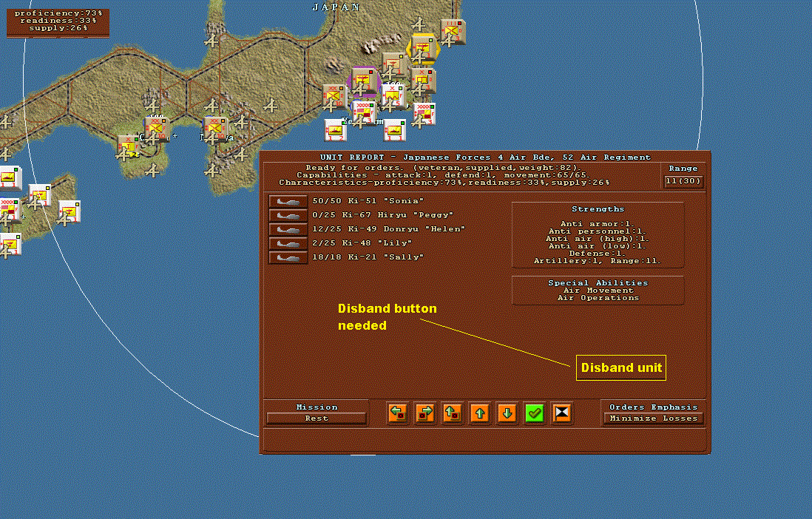Select the air unit on yellow-highlighted hex
The image size is (812, 519).
pos(424,47)
